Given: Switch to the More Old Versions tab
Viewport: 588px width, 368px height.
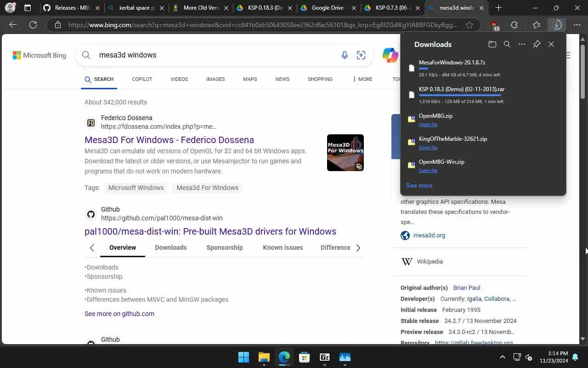Looking at the screenshot, I should pos(200,8).
